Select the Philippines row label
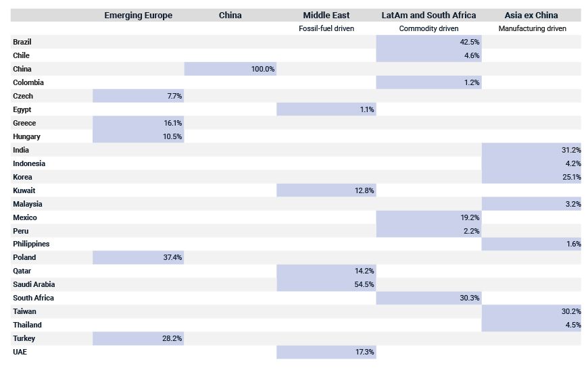The width and height of the screenshot is (588, 368). tap(31, 244)
